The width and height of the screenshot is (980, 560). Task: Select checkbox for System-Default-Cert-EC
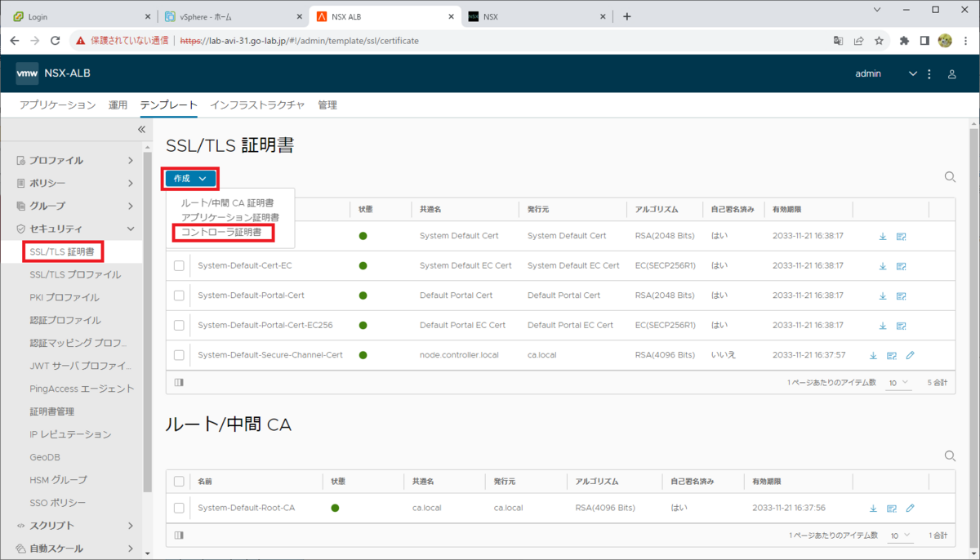(x=179, y=266)
